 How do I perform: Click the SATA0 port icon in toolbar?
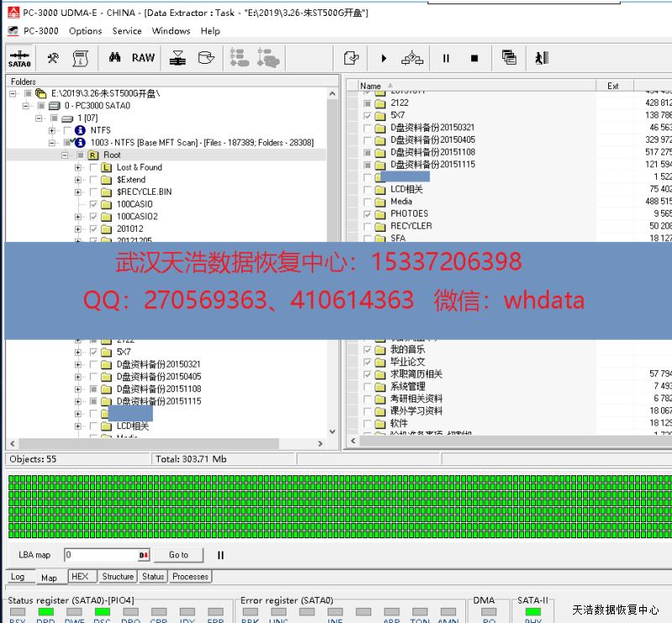coord(19,58)
